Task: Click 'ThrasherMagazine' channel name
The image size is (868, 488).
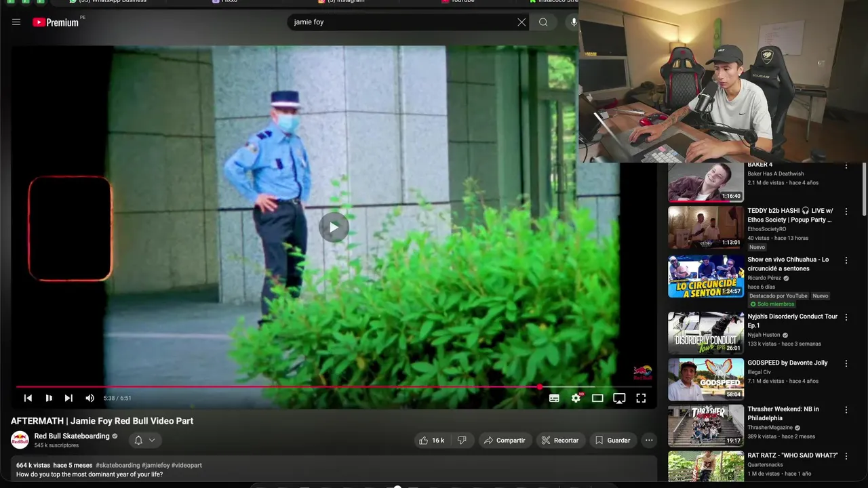Action: pyautogui.click(x=770, y=428)
